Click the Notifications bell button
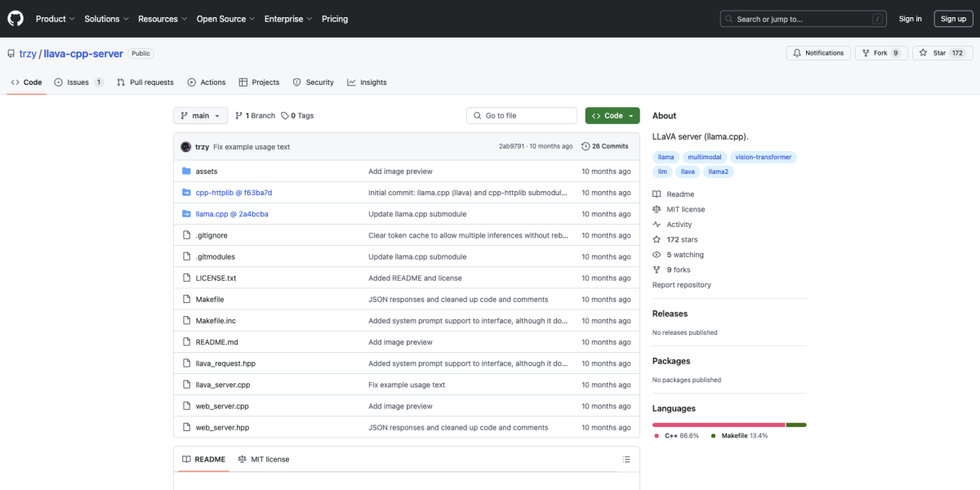 [x=817, y=53]
